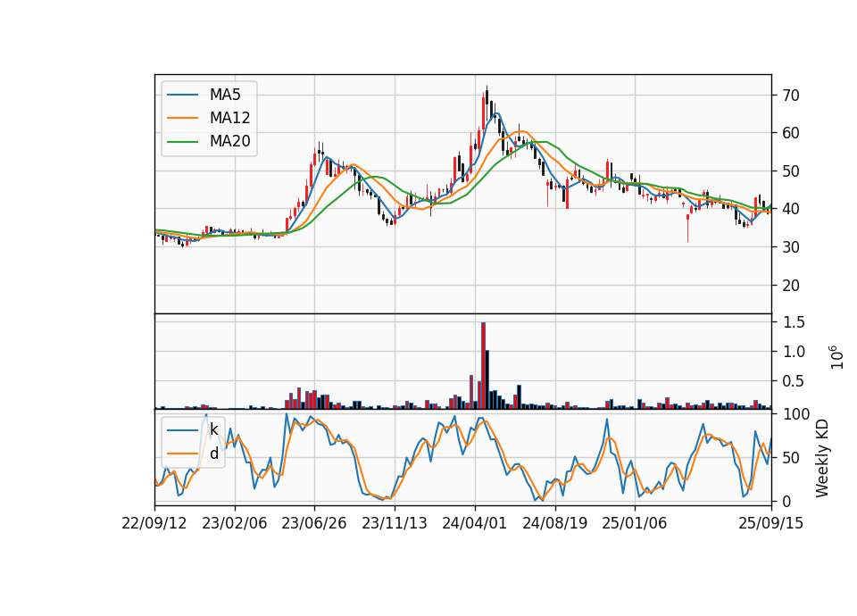Click the 0 tick label on KD axis

786,501
